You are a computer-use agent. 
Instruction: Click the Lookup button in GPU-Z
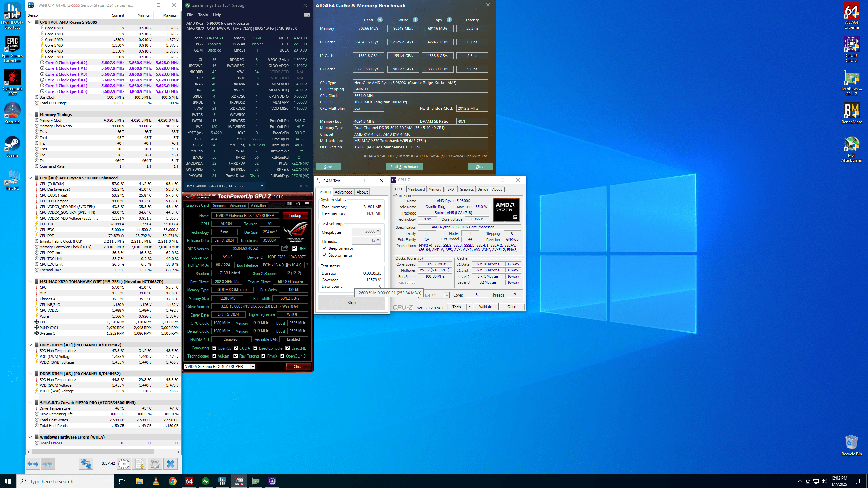tap(295, 216)
